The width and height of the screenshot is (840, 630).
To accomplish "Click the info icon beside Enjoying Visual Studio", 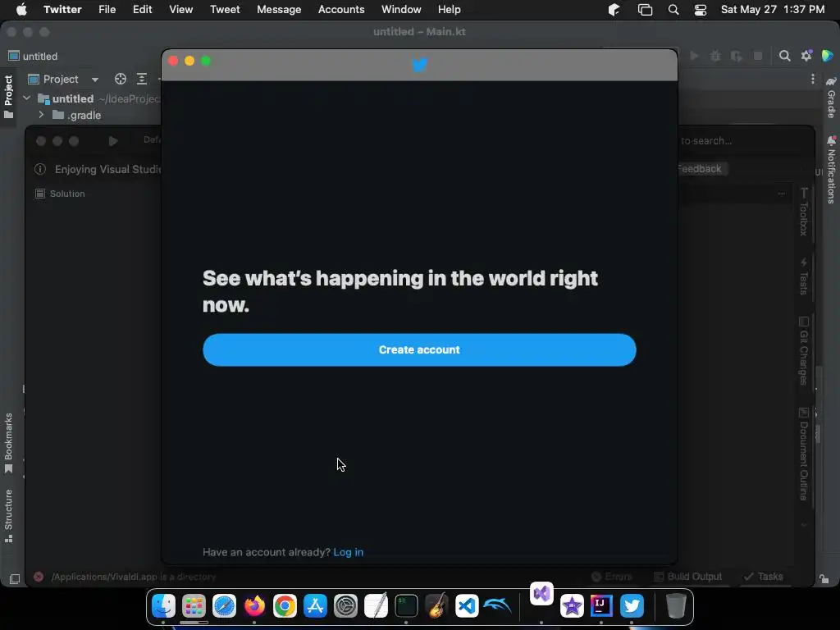I will pyautogui.click(x=40, y=169).
